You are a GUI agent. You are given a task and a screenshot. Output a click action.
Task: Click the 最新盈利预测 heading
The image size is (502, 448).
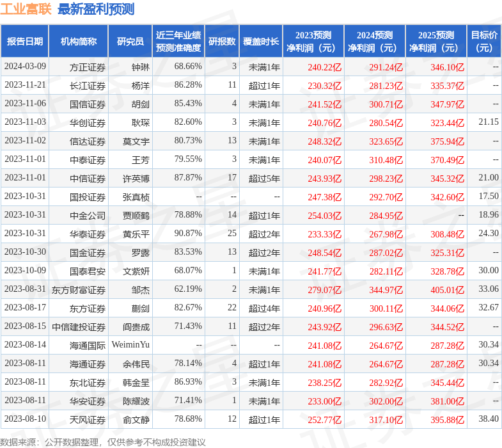pos(96,9)
